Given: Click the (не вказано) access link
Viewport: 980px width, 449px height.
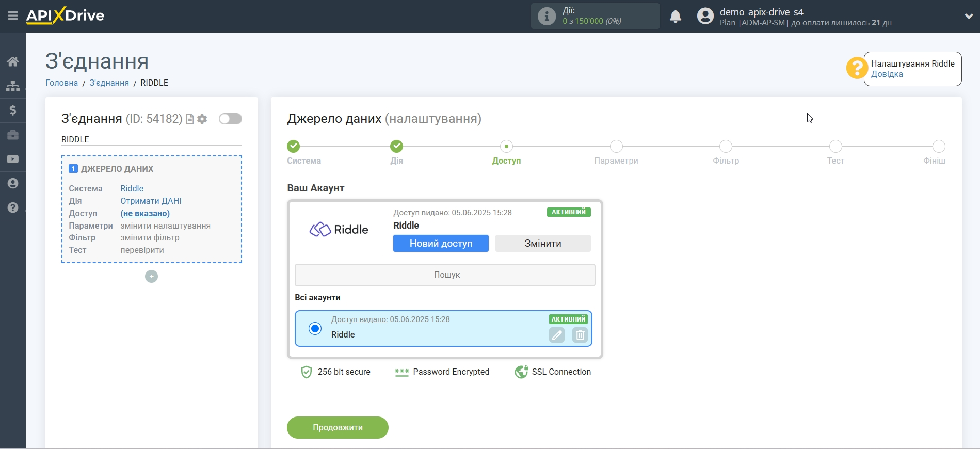Looking at the screenshot, I should [145, 214].
